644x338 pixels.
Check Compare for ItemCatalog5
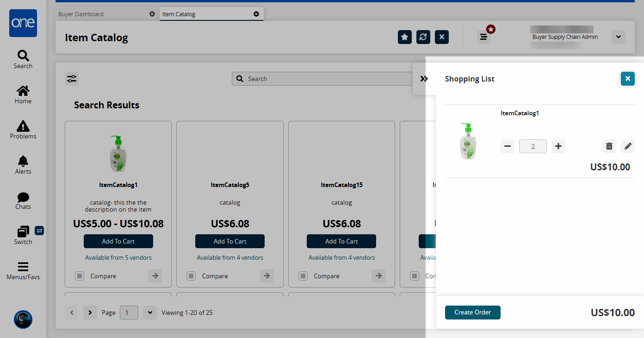coord(191,276)
